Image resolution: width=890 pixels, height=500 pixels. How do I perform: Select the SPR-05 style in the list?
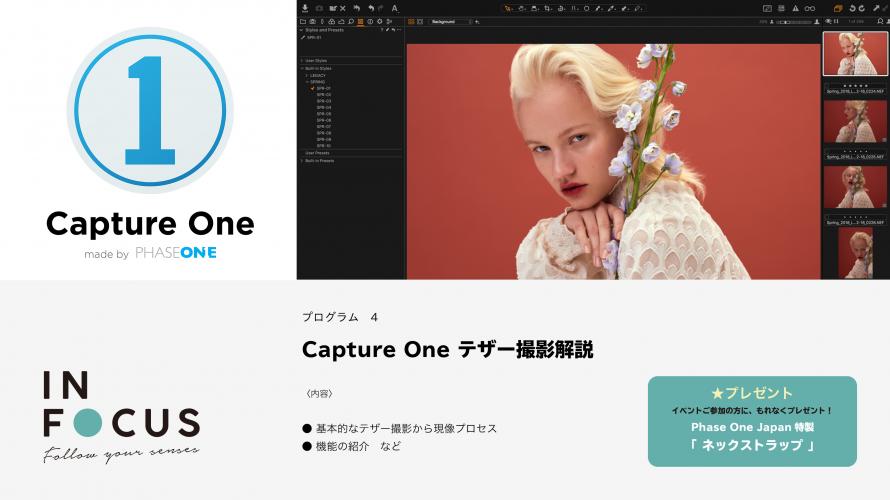click(324, 114)
